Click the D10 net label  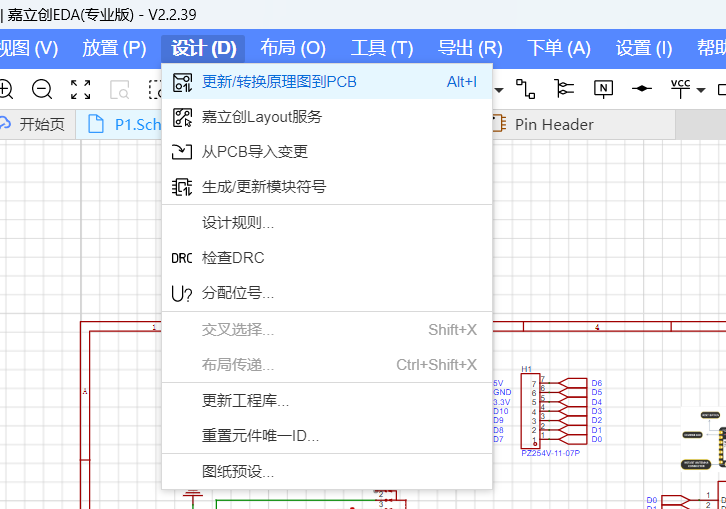501,411
